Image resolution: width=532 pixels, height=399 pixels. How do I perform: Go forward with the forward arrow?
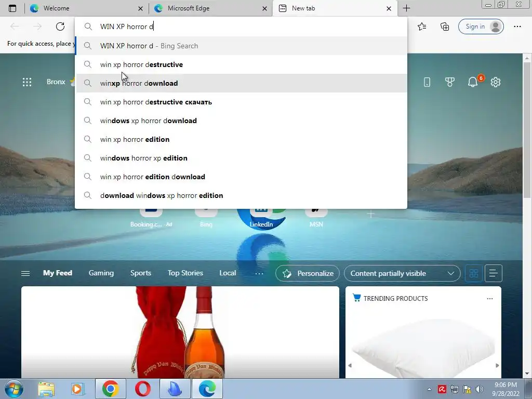[37, 26]
